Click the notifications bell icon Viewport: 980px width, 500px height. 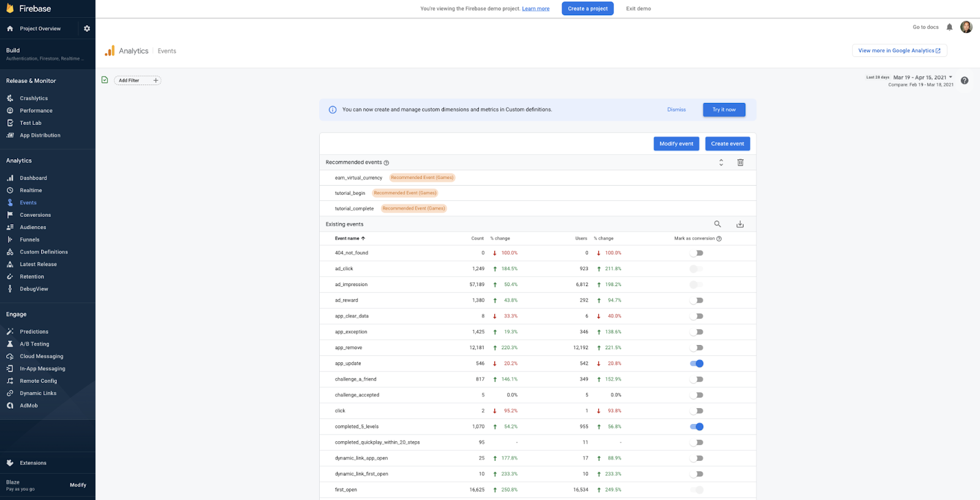(x=949, y=27)
